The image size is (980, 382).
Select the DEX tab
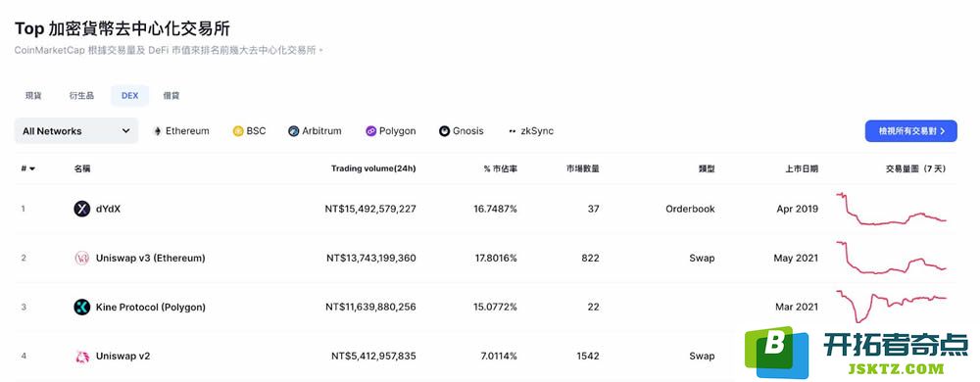130,96
